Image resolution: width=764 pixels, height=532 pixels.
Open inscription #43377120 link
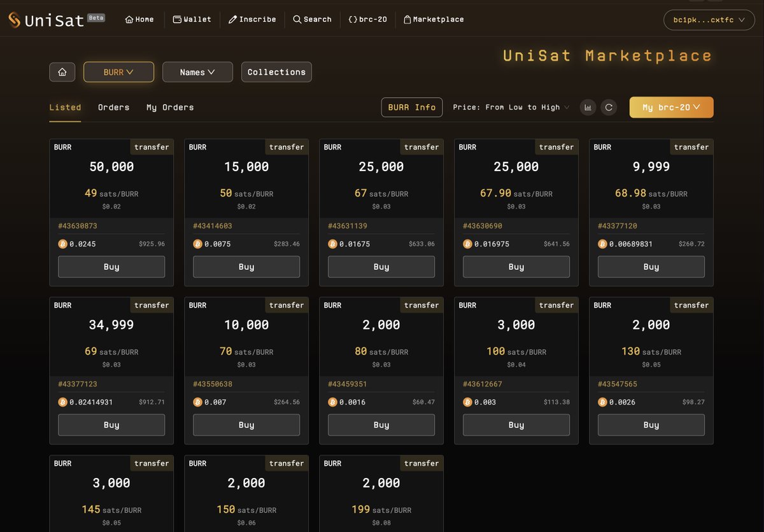pos(618,226)
